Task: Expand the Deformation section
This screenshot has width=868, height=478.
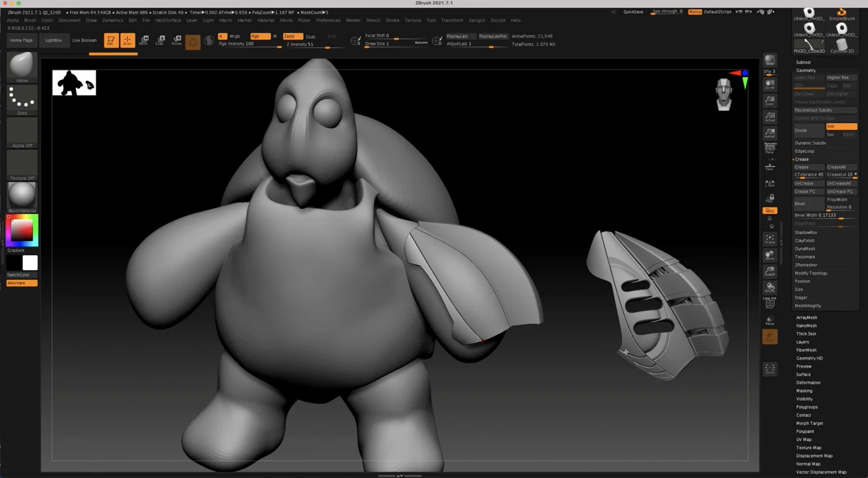Action: coord(808,383)
